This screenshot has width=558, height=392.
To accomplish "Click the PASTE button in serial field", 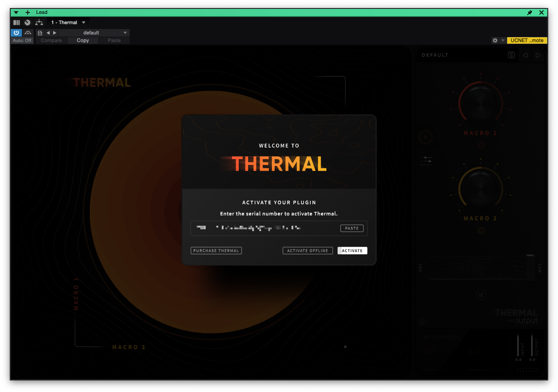I will (352, 228).
